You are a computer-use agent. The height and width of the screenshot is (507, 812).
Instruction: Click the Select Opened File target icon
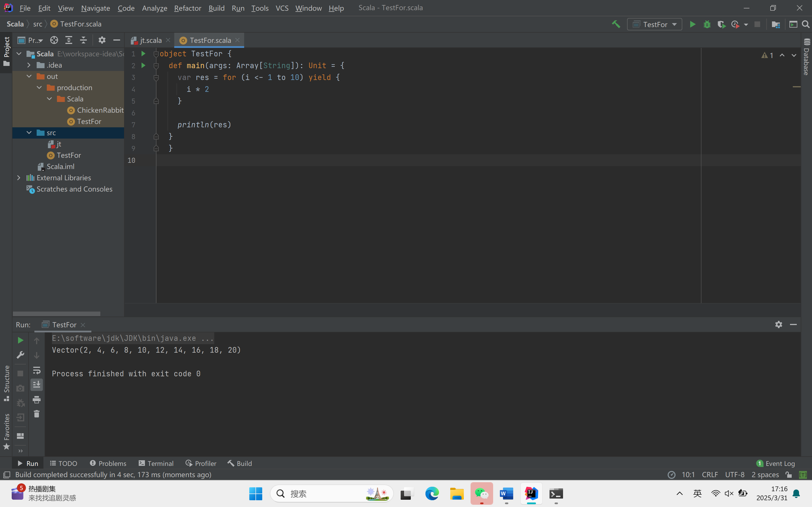click(54, 40)
